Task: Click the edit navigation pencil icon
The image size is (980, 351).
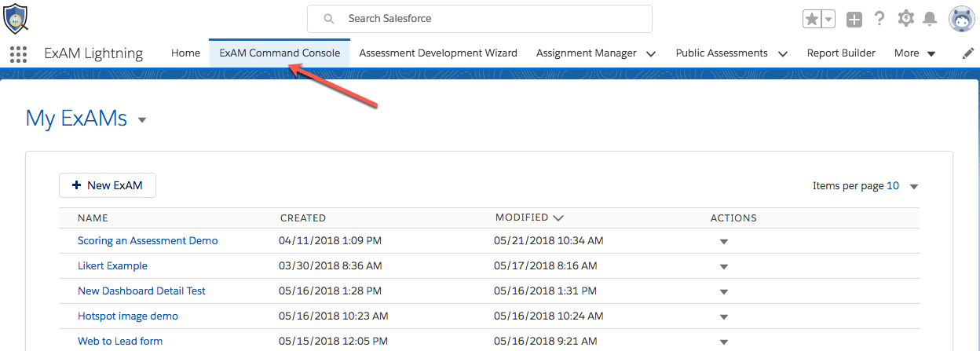Action: [968, 53]
